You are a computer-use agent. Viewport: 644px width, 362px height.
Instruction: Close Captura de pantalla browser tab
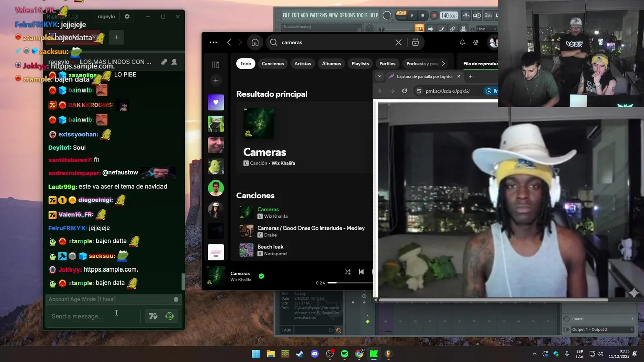coord(458,76)
